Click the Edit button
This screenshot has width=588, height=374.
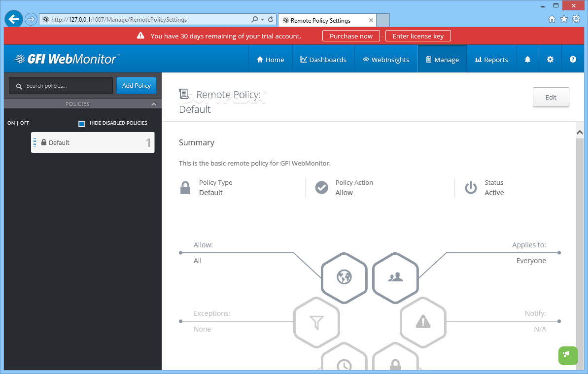click(x=551, y=97)
